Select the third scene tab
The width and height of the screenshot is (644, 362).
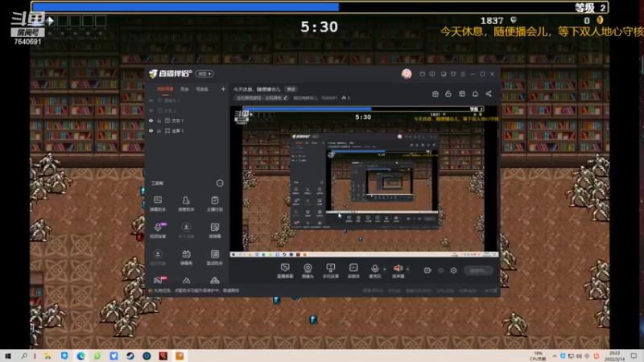coord(202,89)
